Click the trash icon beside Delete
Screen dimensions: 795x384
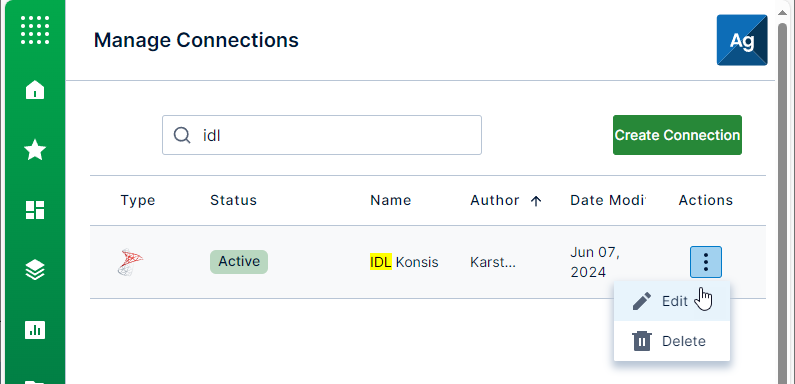coord(642,341)
